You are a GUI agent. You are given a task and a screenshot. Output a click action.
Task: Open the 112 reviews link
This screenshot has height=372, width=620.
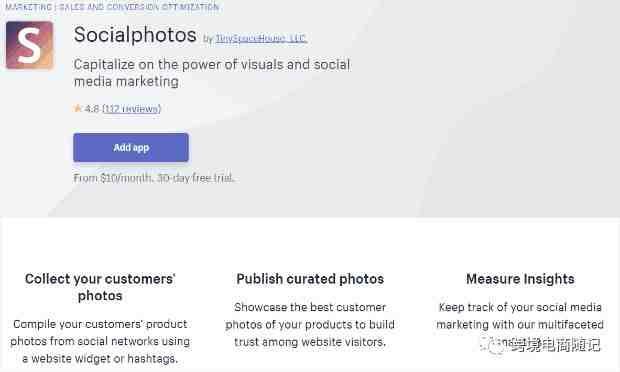click(x=132, y=109)
